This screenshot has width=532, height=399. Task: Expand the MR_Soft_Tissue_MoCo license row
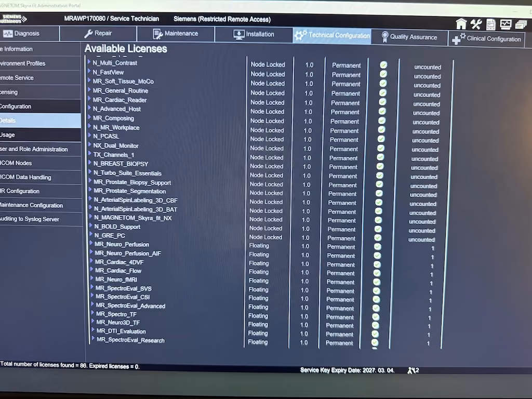click(89, 81)
